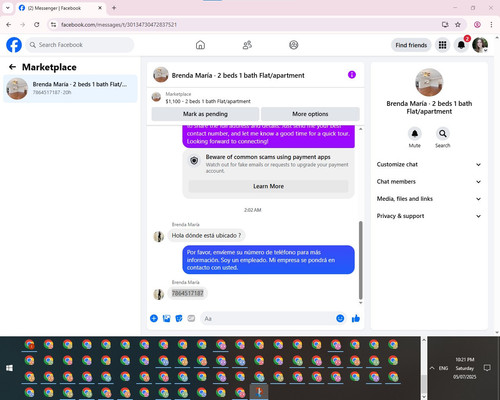
Task: Bookmark this page with star icon
Action: (x=458, y=24)
